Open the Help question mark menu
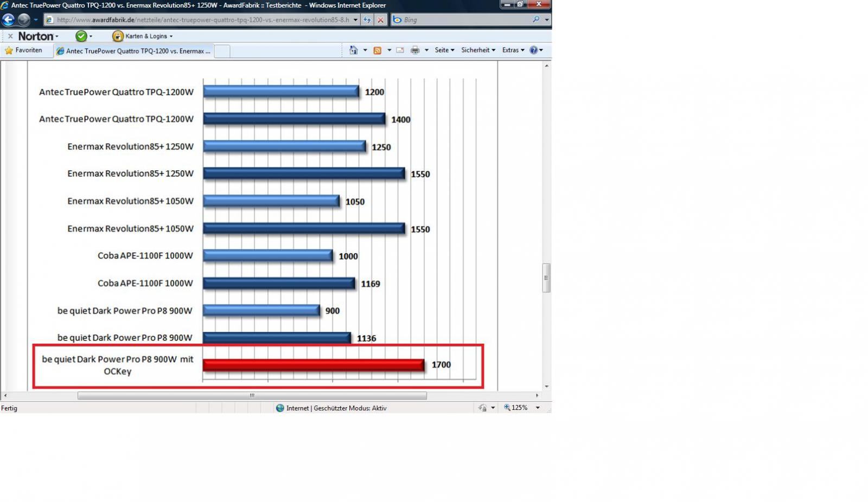The width and height of the screenshot is (868, 502). [536, 50]
